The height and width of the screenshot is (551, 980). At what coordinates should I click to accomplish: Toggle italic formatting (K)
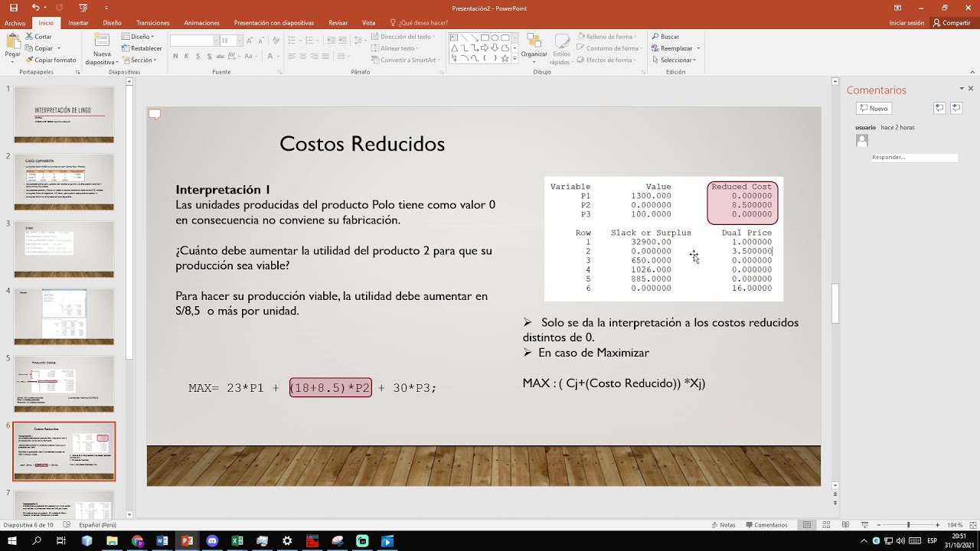click(187, 56)
